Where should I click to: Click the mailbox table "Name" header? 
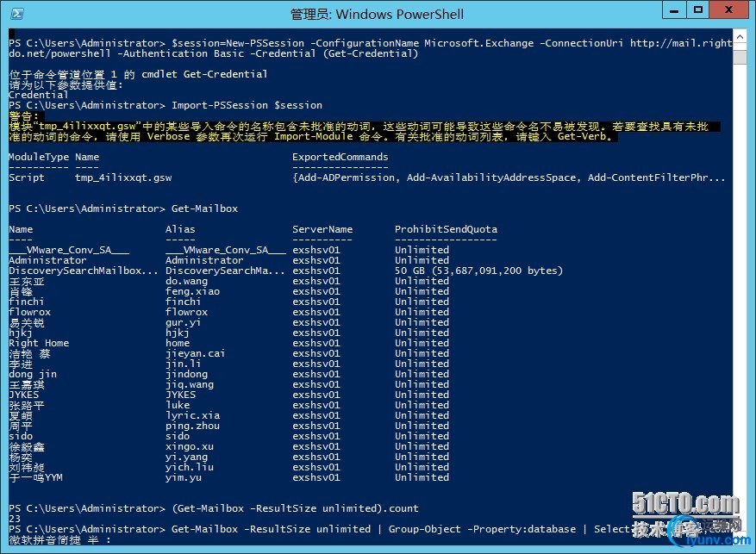click(x=21, y=229)
